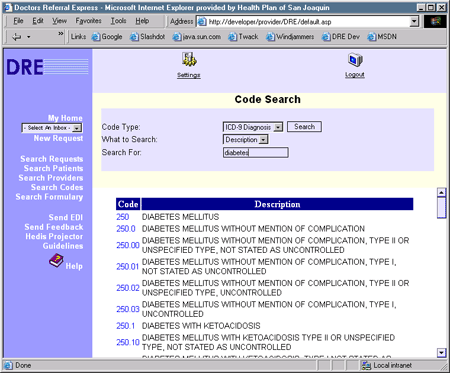Image resolution: width=450 pixels, height=373 pixels.
Task: Click the Help book icon
Action: click(56, 261)
